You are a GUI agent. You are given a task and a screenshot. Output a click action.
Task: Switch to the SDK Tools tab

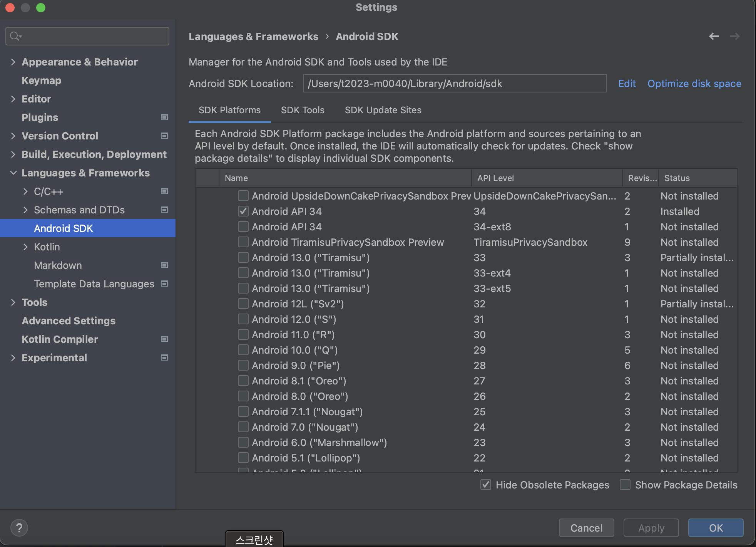(303, 110)
